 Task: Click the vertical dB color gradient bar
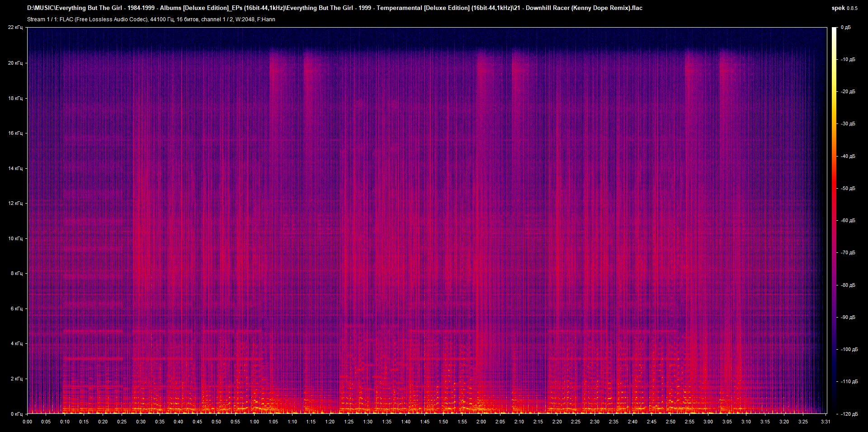[x=835, y=220]
